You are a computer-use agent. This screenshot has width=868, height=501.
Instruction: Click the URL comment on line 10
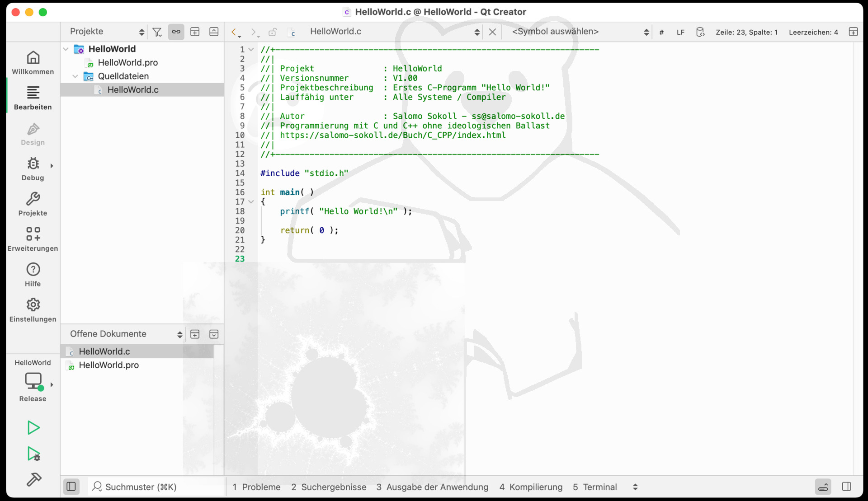(x=393, y=135)
